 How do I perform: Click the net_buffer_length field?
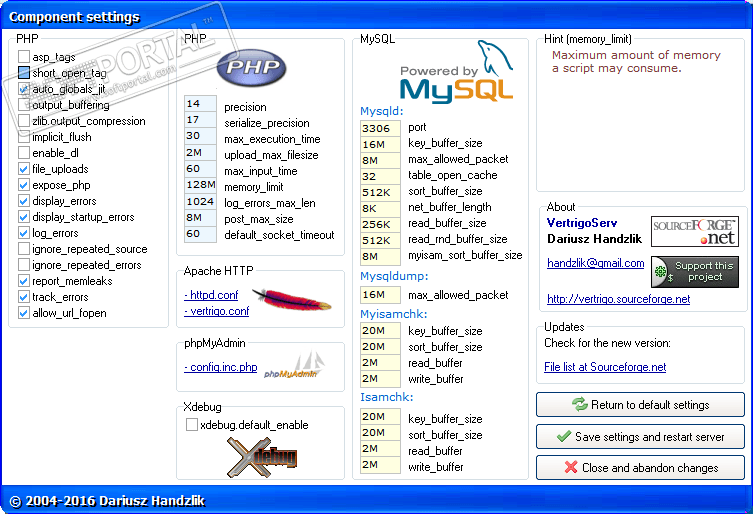click(x=380, y=208)
